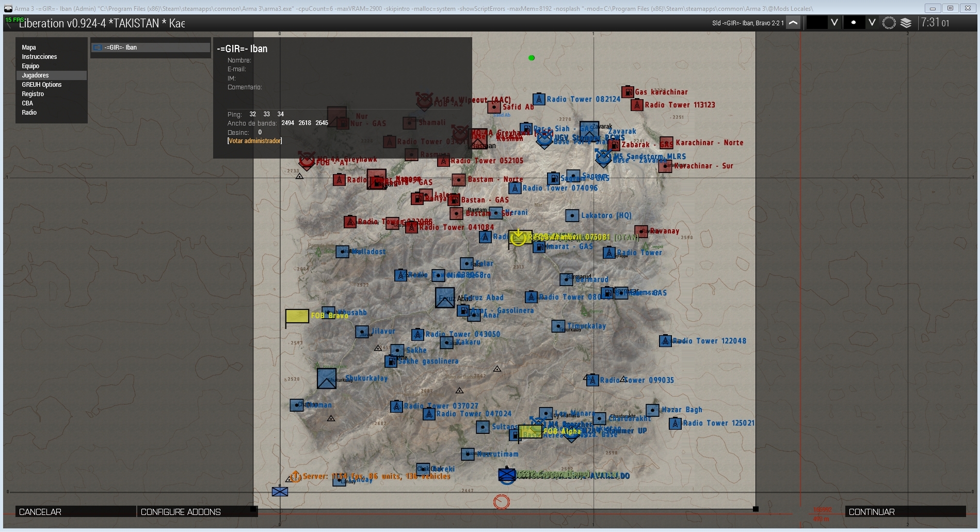Open the Mapa section

pos(29,48)
